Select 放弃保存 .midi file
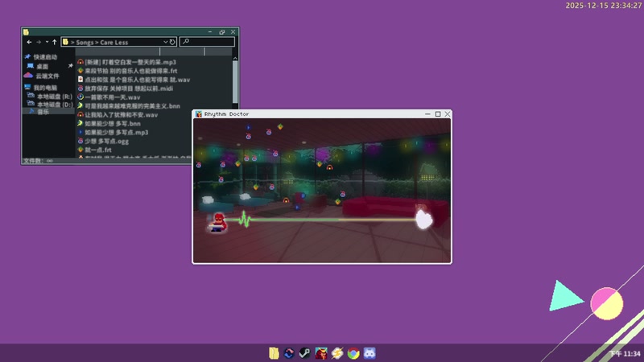 (129, 88)
